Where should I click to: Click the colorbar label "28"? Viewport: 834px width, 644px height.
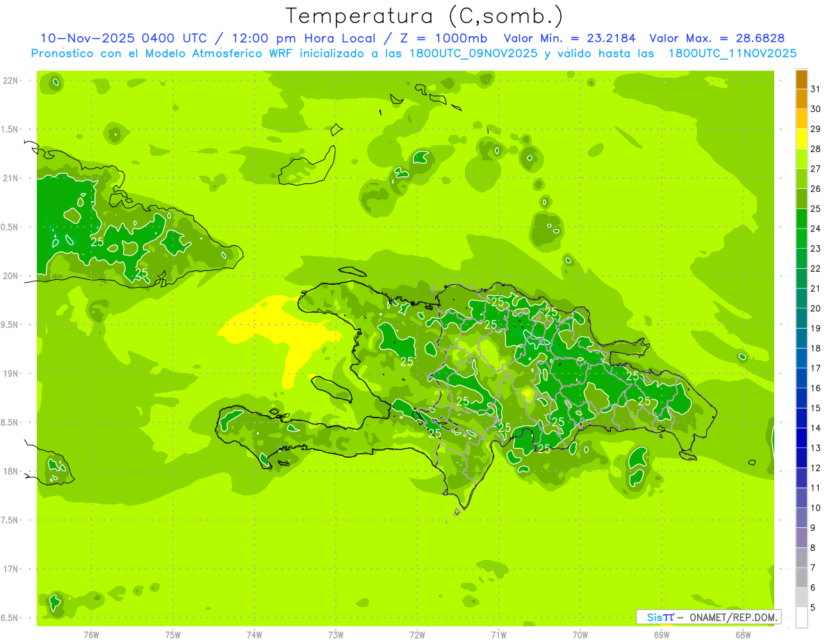816,149
